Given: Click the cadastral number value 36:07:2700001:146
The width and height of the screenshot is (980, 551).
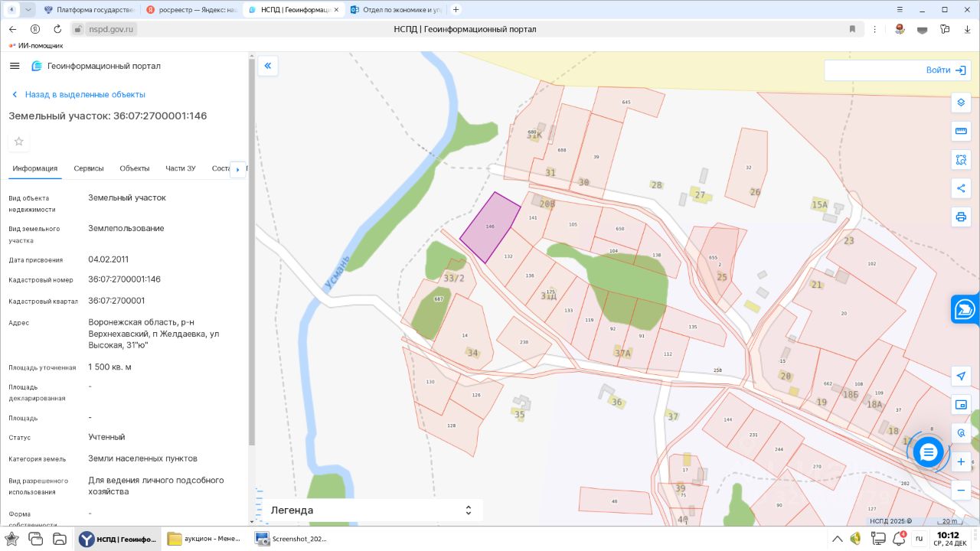Looking at the screenshot, I should tap(125, 279).
